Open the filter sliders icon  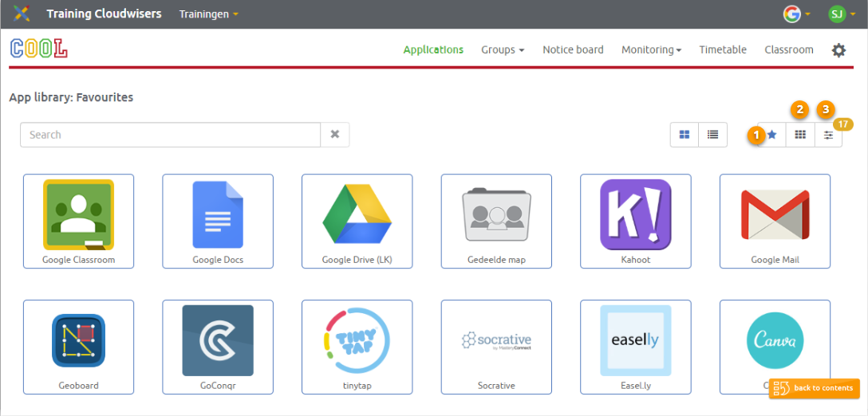tap(828, 135)
